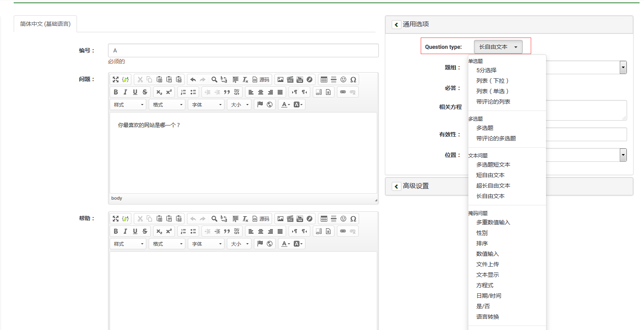Collapse the 高级设置 panel with its chevron

click(396, 186)
